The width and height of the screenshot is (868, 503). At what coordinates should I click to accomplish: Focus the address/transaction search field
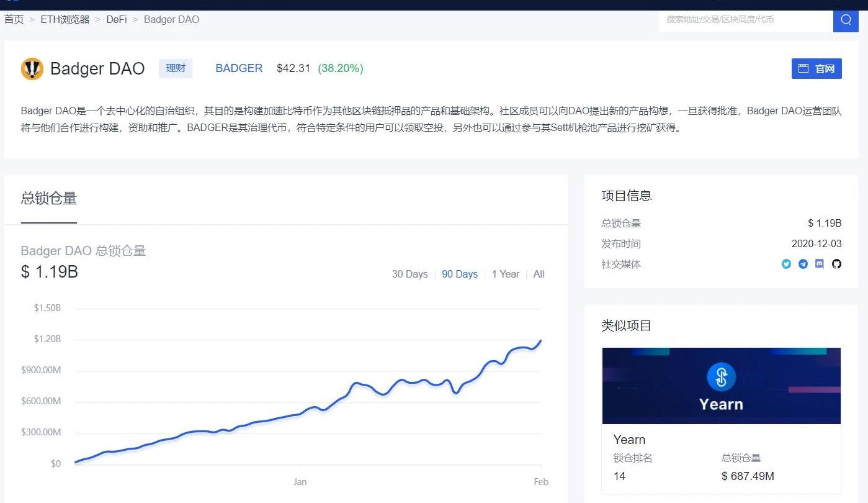745,20
